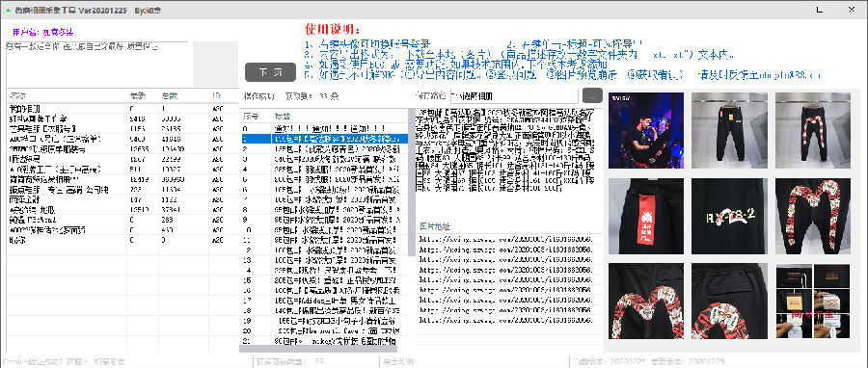Click the 标题 column header

(339, 117)
